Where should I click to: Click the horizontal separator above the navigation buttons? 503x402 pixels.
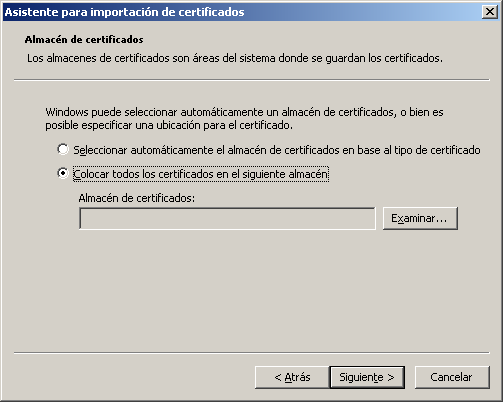click(x=252, y=352)
